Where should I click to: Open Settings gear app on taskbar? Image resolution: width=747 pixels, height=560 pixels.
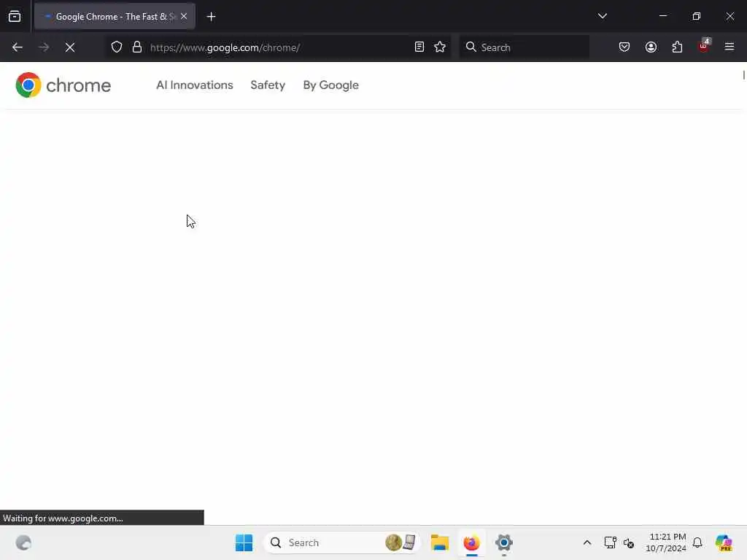(x=503, y=542)
